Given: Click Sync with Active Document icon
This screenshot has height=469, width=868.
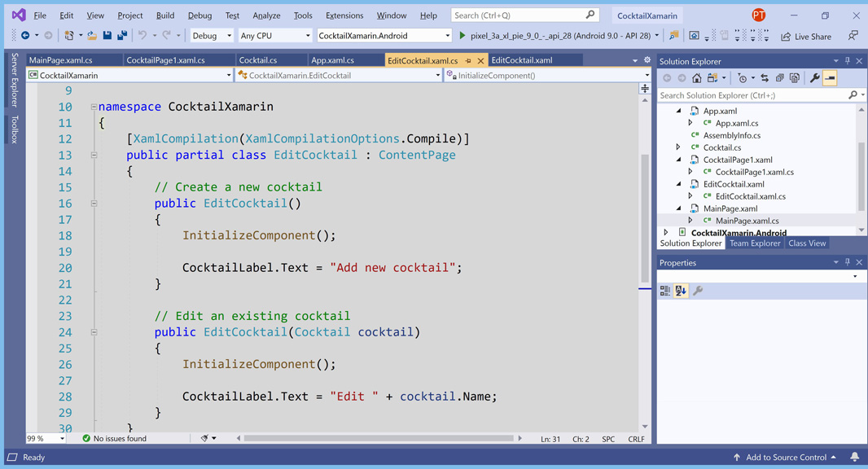Looking at the screenshot, I should [x=765, y=78].
